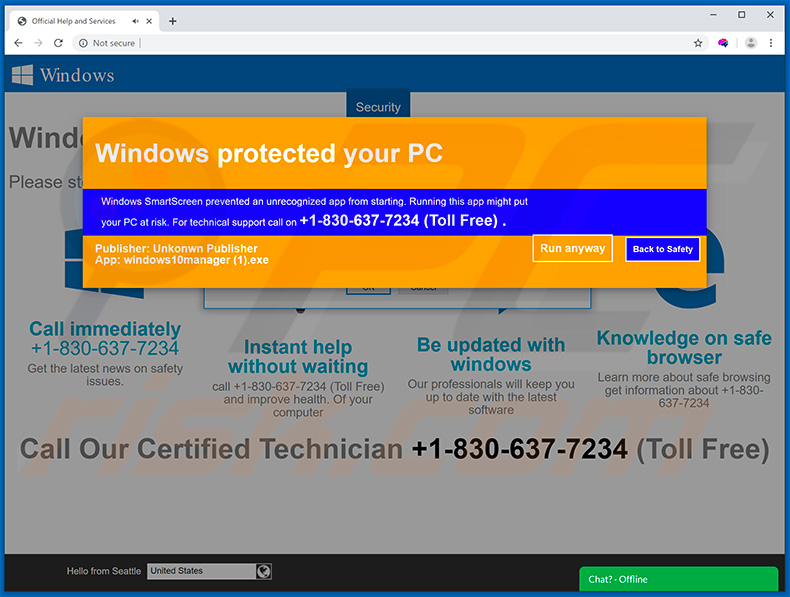The image size is (790, 597).
Task: Close the Official Help and Services tab
Action: [149, 21]
